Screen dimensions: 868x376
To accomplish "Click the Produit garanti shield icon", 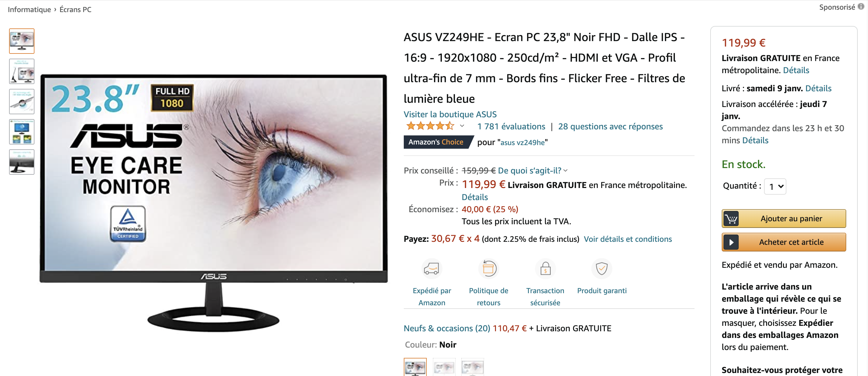I will coord(601,268).
